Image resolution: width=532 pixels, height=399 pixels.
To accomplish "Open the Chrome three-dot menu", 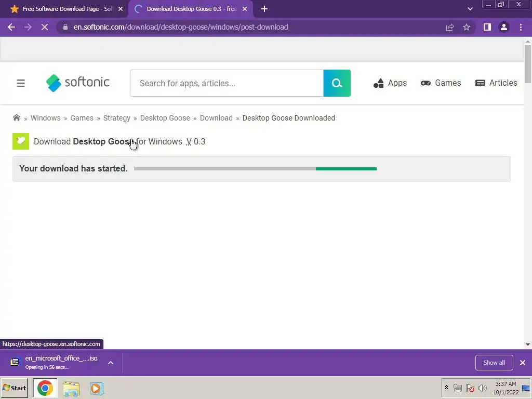I will [x=521, y=27].
